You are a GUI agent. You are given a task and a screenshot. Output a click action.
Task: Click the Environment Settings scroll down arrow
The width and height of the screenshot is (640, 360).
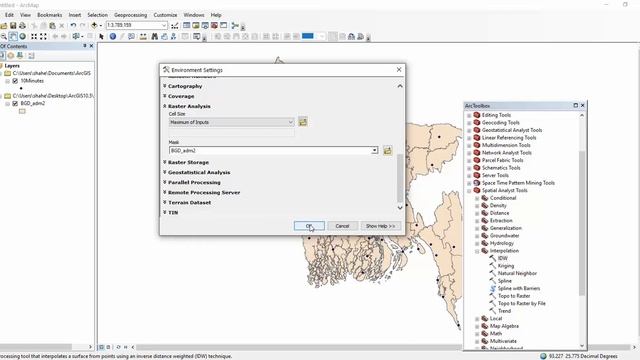[400, 208]
